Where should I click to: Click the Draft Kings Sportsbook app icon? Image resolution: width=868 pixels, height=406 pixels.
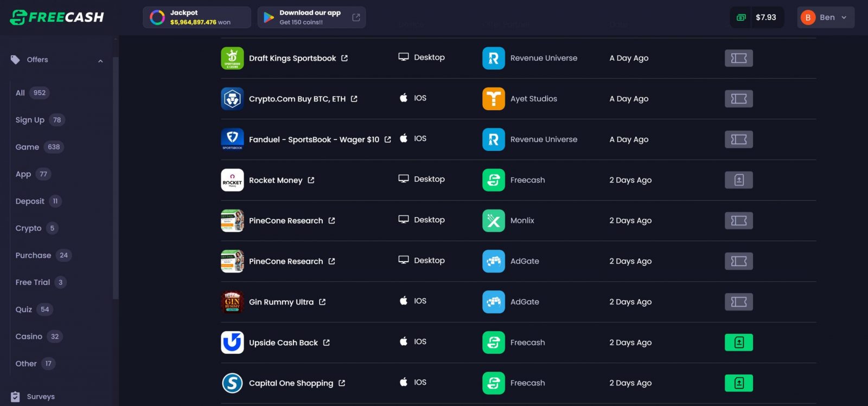pyautogui.click(x=232, y=58)
